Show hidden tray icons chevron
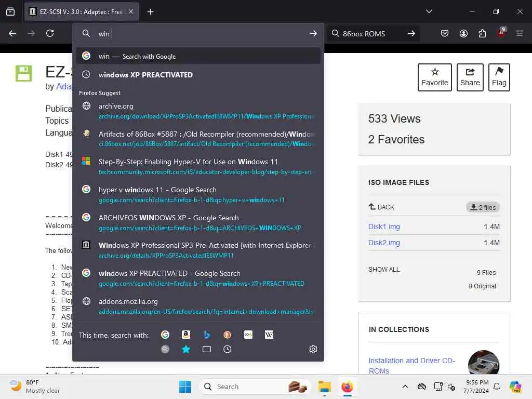Viewport: 532px width, 399px height. click(405, 387)
